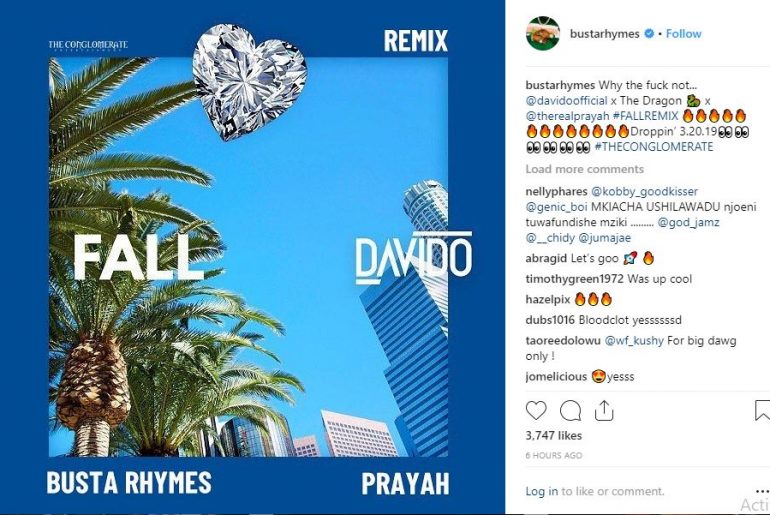The image size is (770, 515).
Task: Share the post via the share icon
Action: [x=604, y=410]
